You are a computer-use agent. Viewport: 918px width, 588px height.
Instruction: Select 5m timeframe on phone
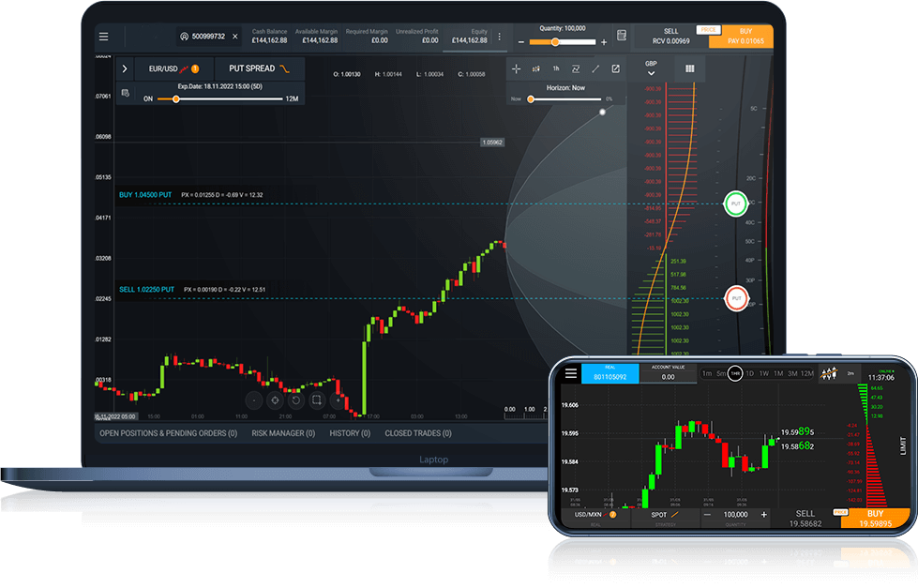coord(721,373)
